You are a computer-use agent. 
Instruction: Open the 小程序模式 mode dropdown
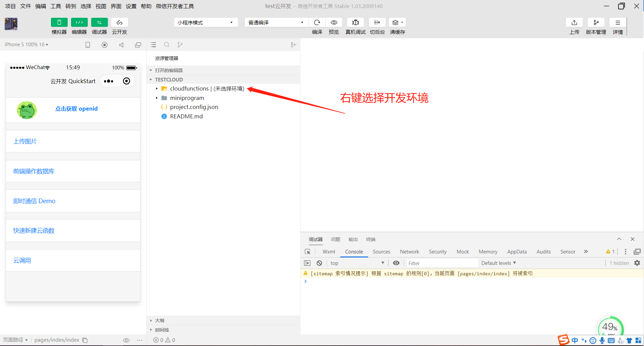point(206,22)
